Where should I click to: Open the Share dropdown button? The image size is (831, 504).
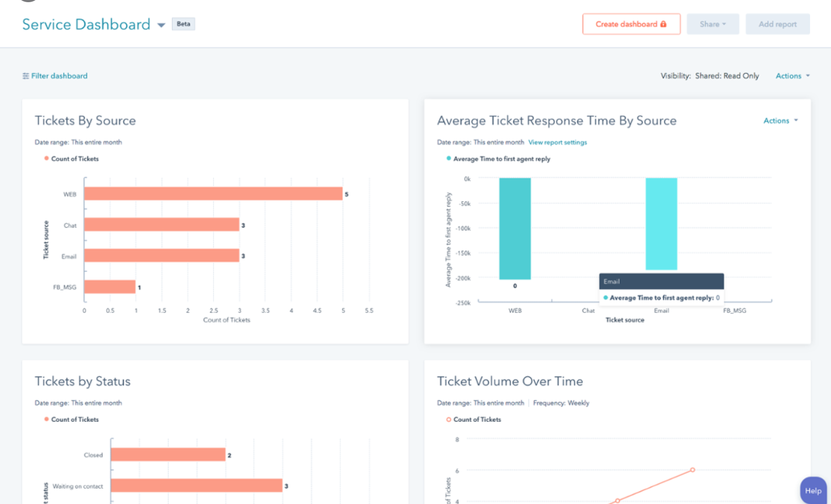[713, 24]
